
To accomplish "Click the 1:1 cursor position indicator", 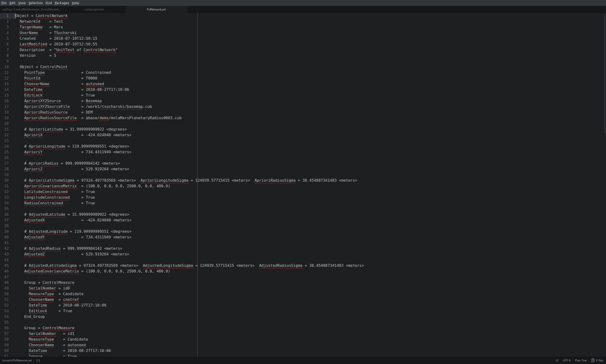I will click(38, 360).
